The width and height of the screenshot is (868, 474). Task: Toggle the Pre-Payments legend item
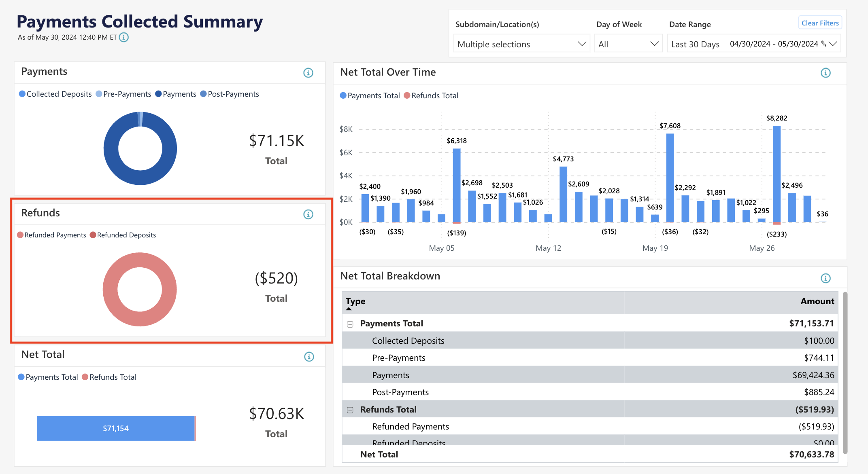point(123,94)
